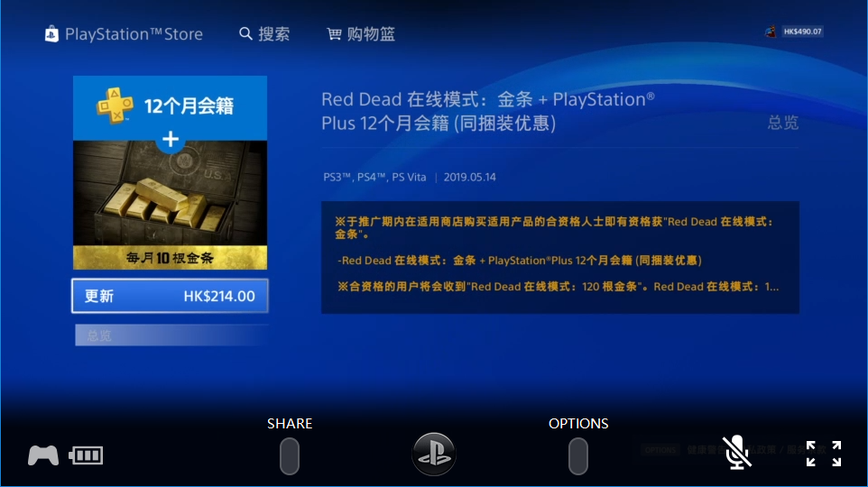Select the 总览 tab below the price
This screenshot has width=868, height=487.
pos(171,335)
